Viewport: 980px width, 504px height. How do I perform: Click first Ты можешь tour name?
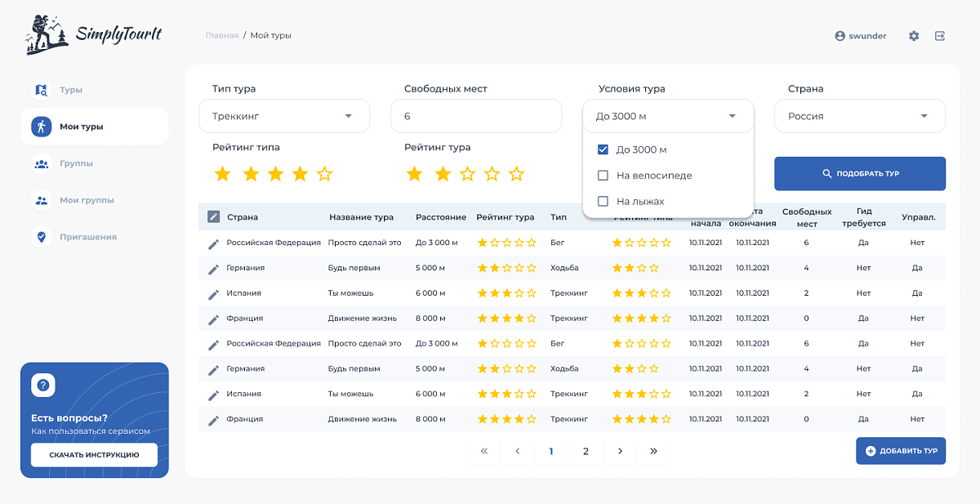pos(350,293)
